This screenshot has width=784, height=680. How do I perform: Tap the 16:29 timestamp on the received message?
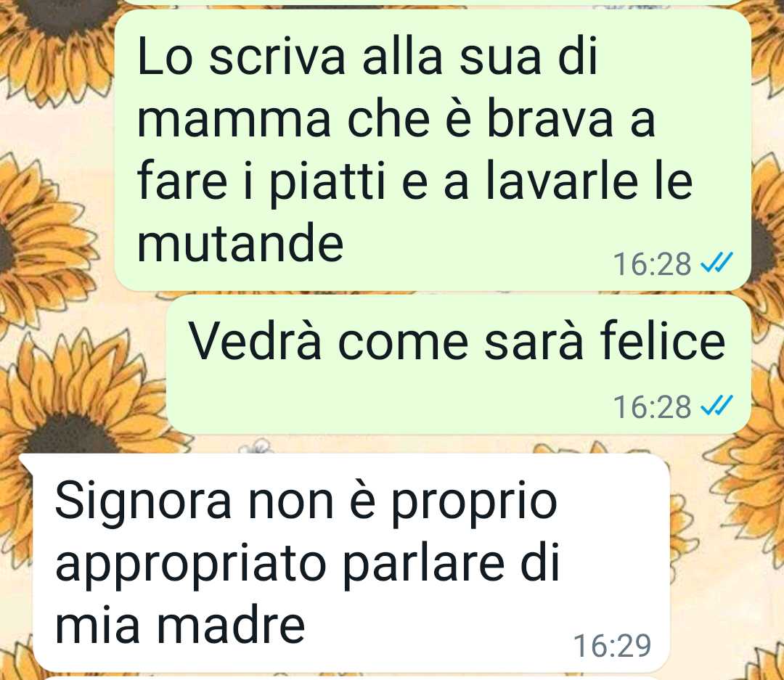tap(612, 645)
